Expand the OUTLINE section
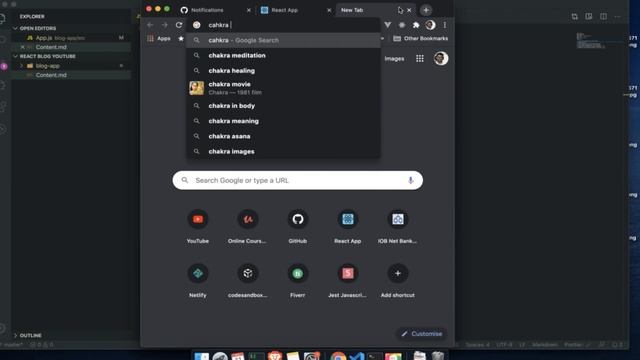Viewport: 640px width, 360px height. (x=28, y=336)
